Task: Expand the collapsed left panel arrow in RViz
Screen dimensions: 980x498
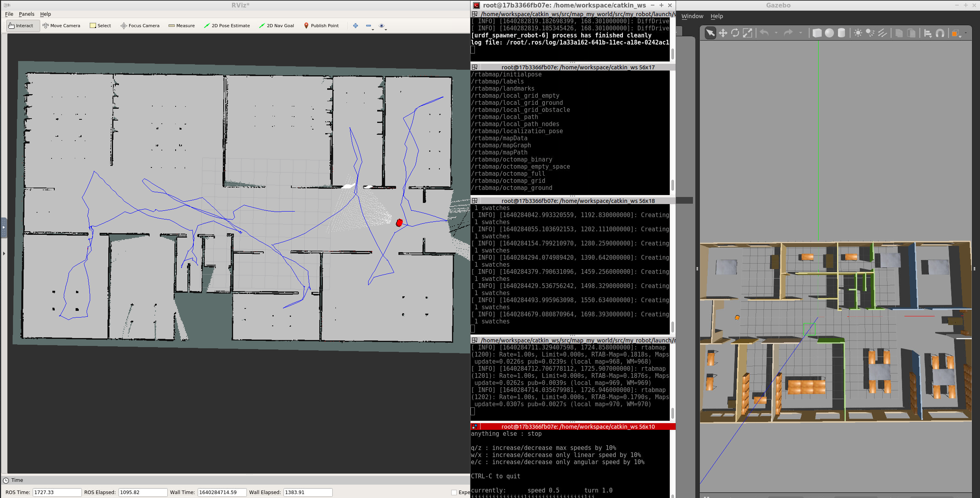Action: (4, 253)
